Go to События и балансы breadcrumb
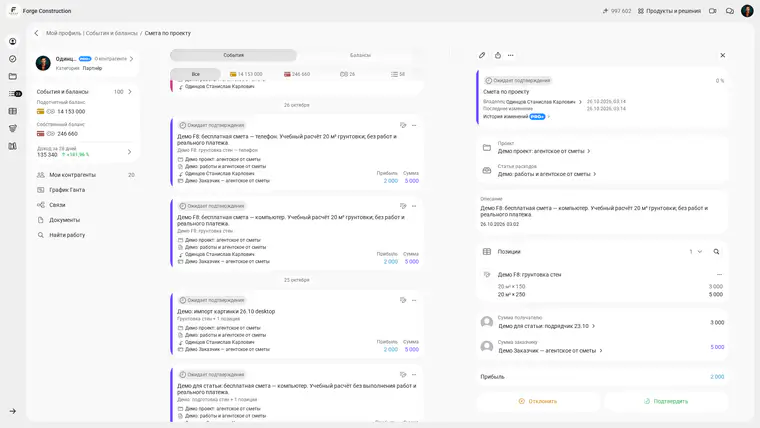Image resolution: width=760 pixels, height=428 pixels. pyautogui.click(x=112, y=33)
